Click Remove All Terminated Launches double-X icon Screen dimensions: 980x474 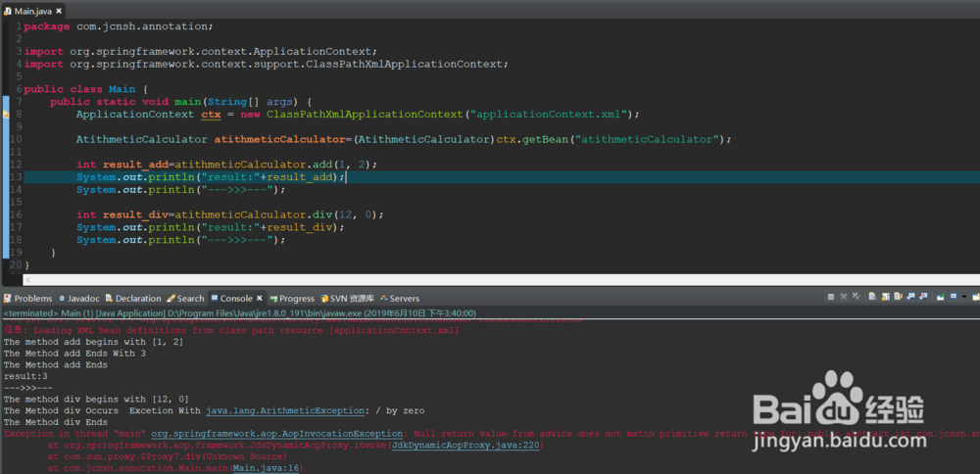coord(856,297)
